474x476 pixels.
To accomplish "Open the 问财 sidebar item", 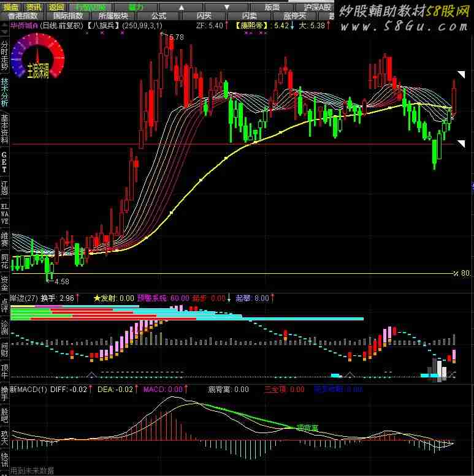I will tap(4, 350).
